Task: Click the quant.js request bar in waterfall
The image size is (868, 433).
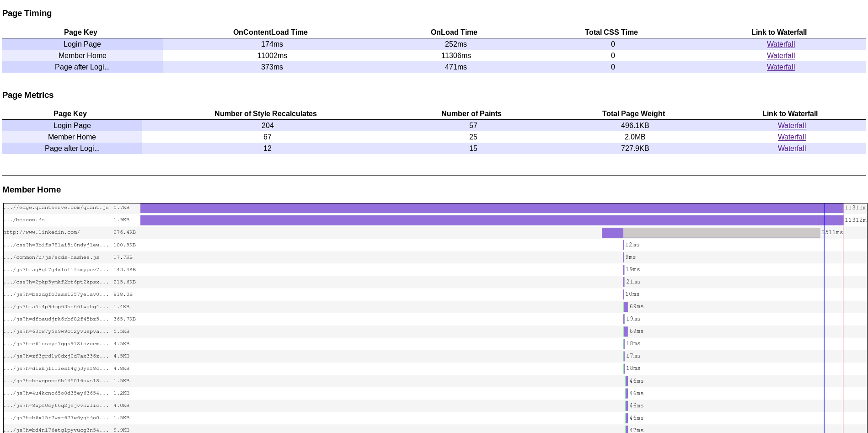Action: (492, 208)
